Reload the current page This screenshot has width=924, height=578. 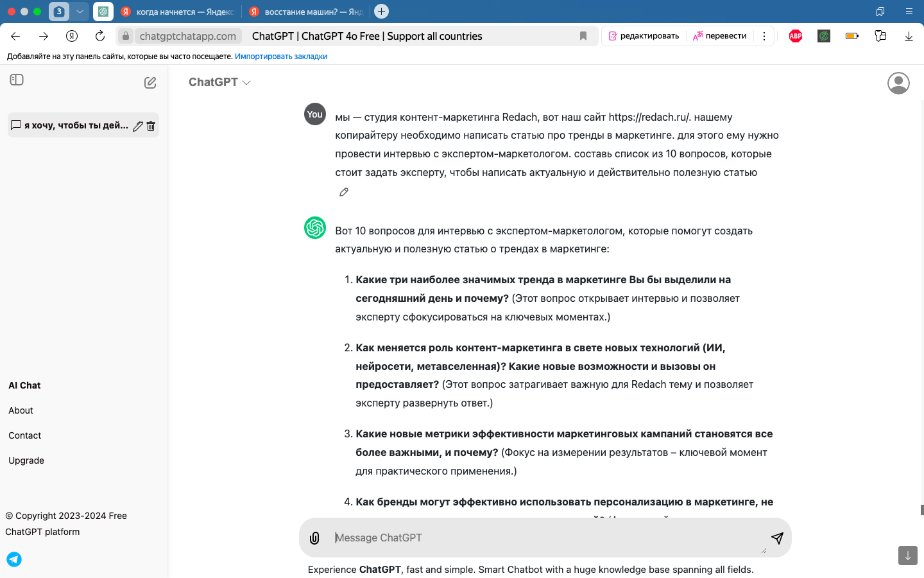[x=100, y=36]
